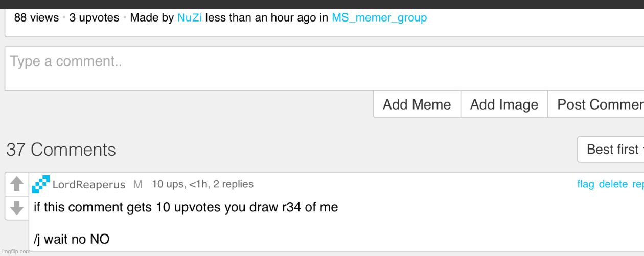This screenshot has width=644, height=256.
Task: Upvote LordReaperus's comment with the up arrow
Action: (x=17, y=184)
